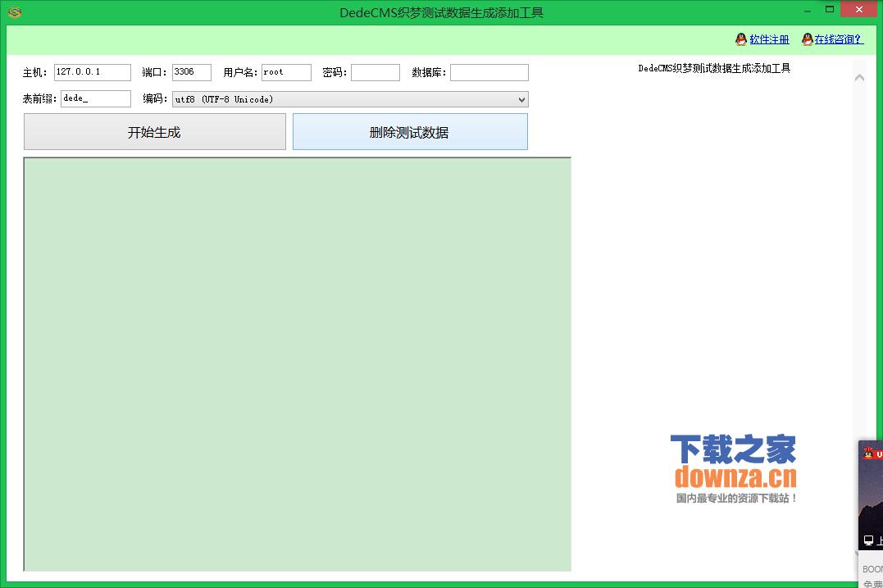The height and width of the screenshot is (588, 883).
Task: Open the 在线咨询? link
Action: click(838, 39)
